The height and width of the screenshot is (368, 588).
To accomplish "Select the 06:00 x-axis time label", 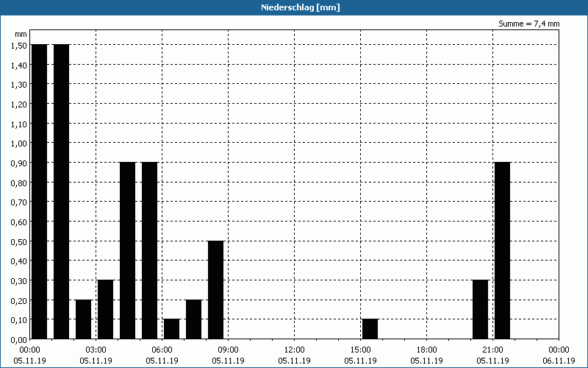I will [x=162, y=350].
